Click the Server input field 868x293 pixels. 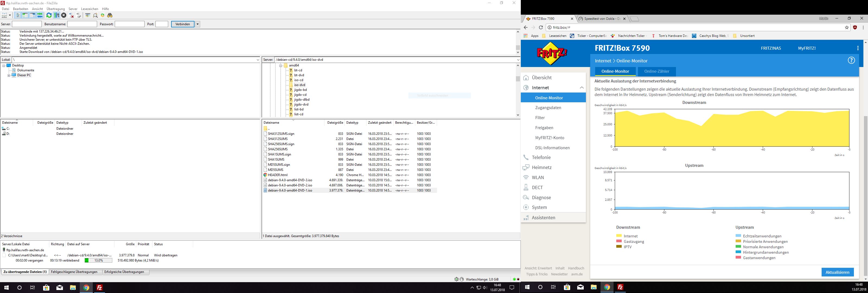27,24
